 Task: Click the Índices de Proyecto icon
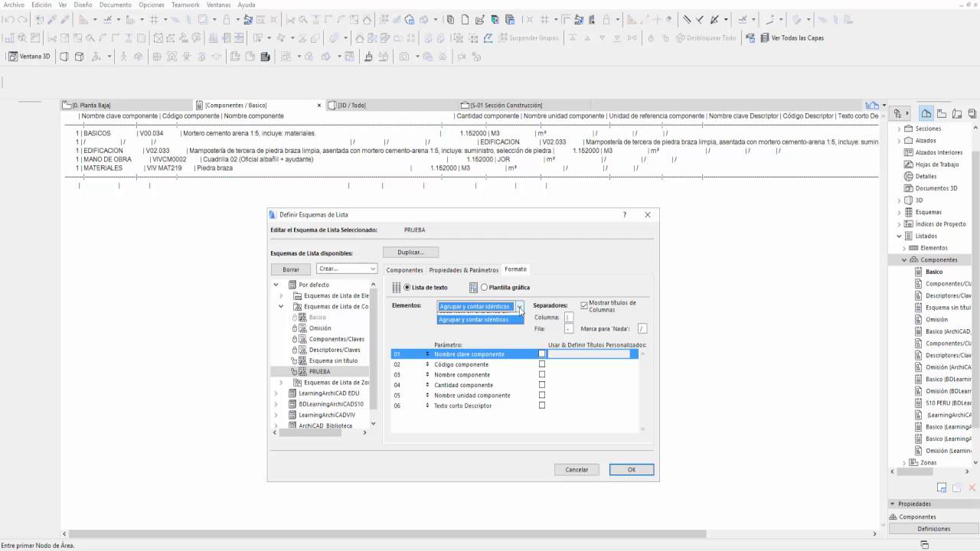click(x=909, y=224)
